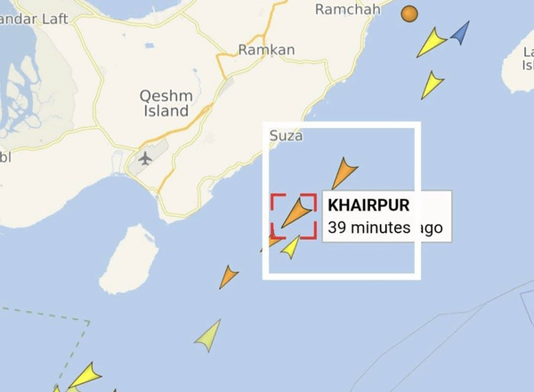The width and height of the screenshot is (534, 392).
Task: Select the Ramkan town label
Action: (266, 50)
